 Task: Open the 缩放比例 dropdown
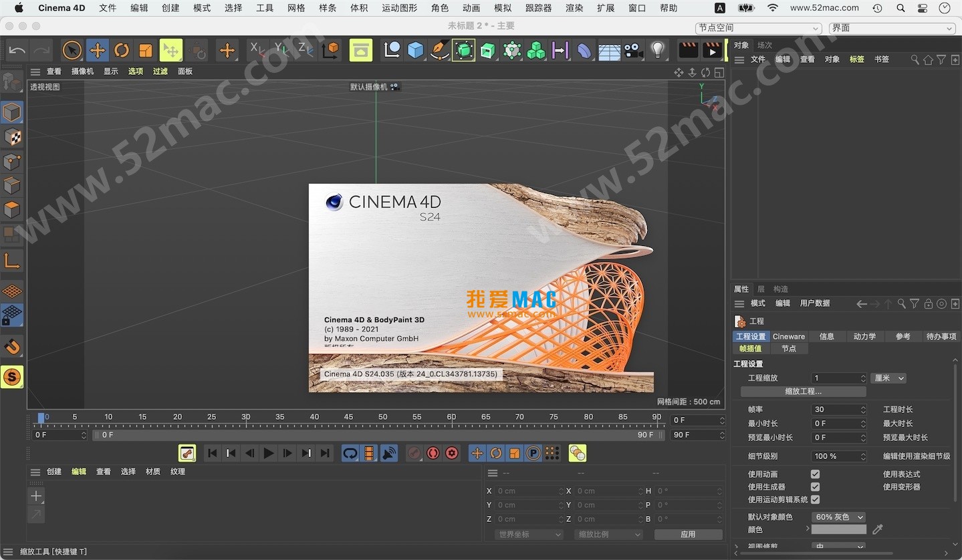[x=608, y=535]
